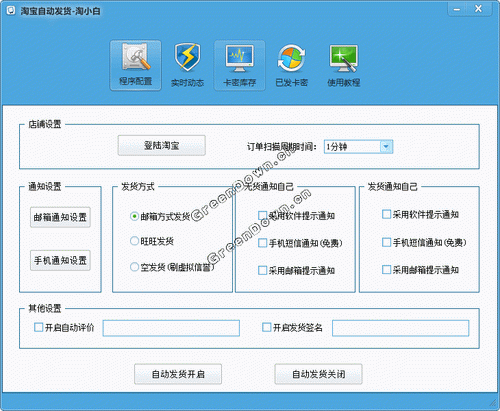The height and width of the screenshot is (411, 500).
Task: Minimize the 淘小白 window
Action: coord(457,9)
